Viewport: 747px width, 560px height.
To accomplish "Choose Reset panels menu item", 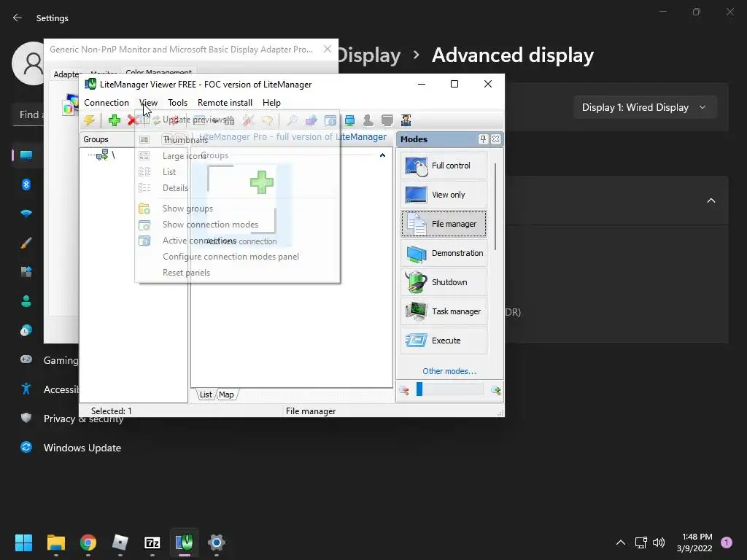I will [x=237, y=273].
